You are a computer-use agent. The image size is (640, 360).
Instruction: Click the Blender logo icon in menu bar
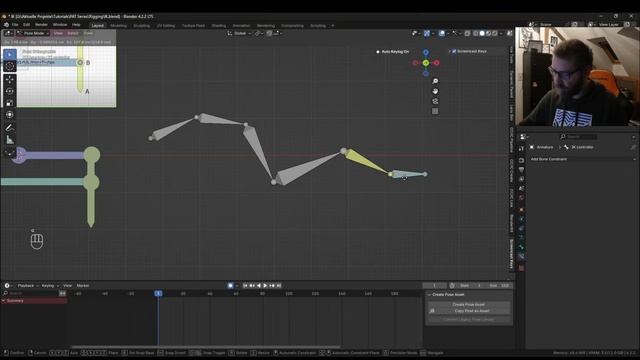[6, 25]
